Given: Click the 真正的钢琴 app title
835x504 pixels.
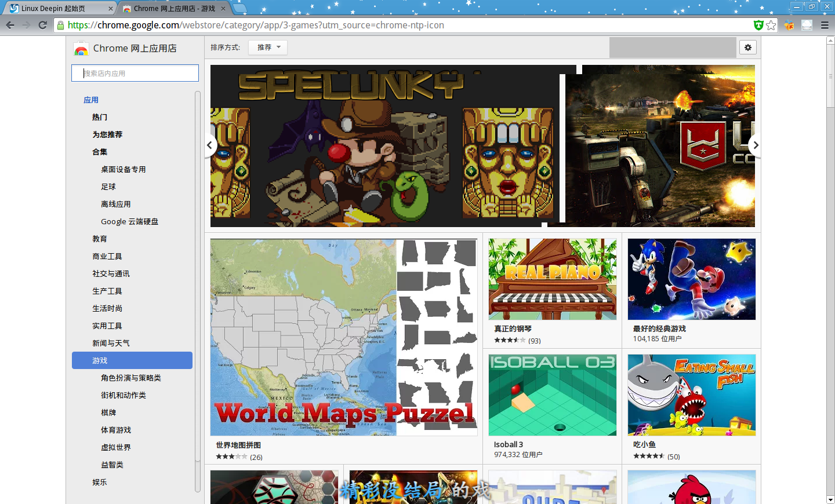Looking at the screenshot, I should tap(513, 328).
